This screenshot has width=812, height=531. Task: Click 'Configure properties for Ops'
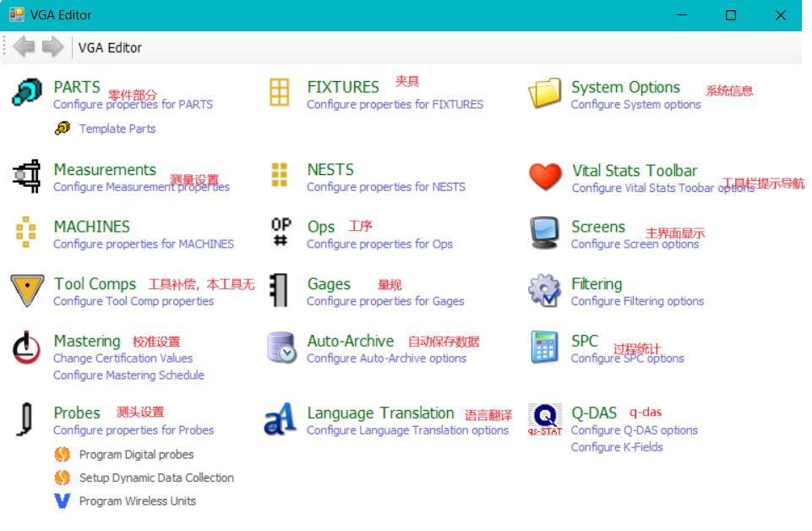[x=380, y=244]
